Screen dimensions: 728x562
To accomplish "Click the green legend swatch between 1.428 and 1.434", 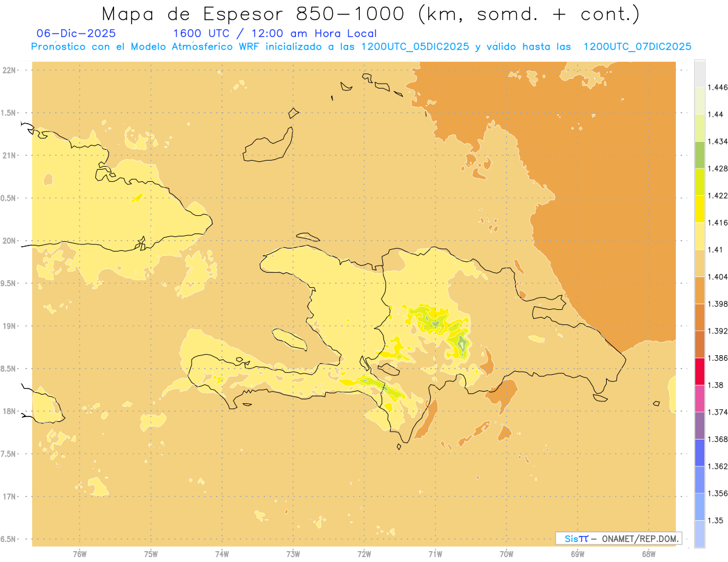I will tap(699, 155).
